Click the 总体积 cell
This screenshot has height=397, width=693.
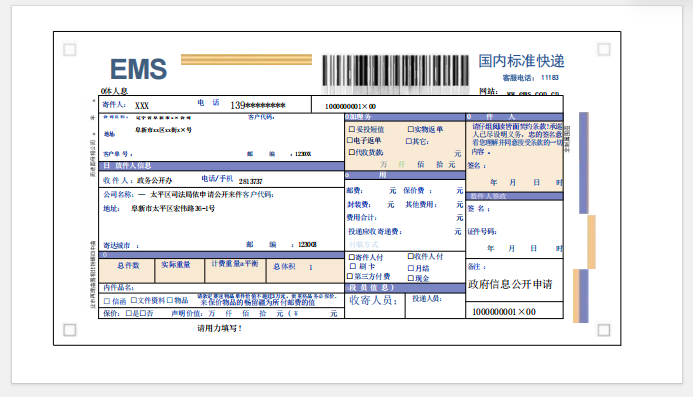[x=305, y=271]
